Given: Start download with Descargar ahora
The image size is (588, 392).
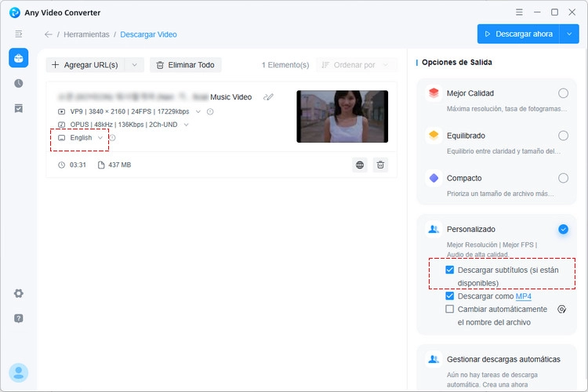Looking at the screenshot, I should click(518, 34).
